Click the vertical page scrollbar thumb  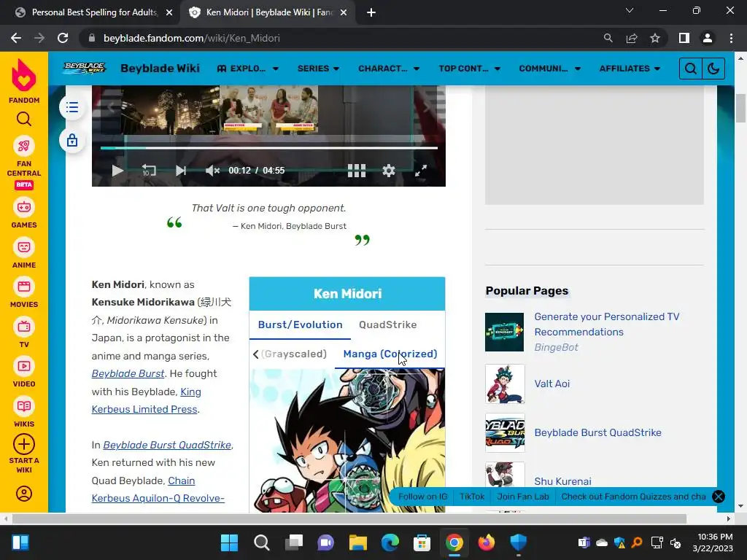pos(740,109)
